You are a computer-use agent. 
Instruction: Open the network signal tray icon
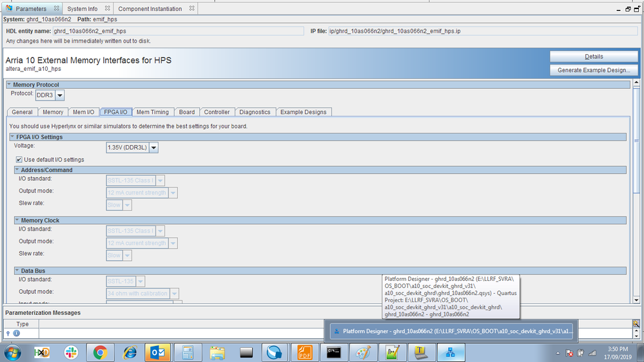pos(592,353)
